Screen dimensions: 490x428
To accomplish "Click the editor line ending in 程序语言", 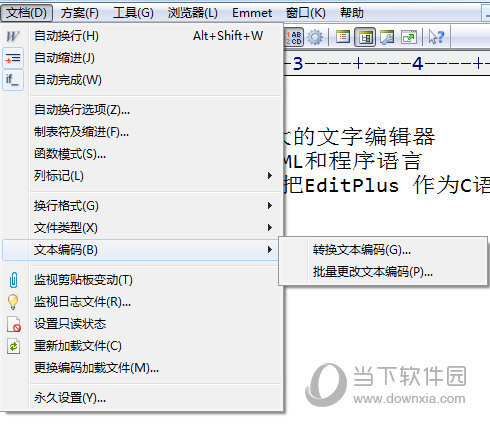I will tap(353, 161).
